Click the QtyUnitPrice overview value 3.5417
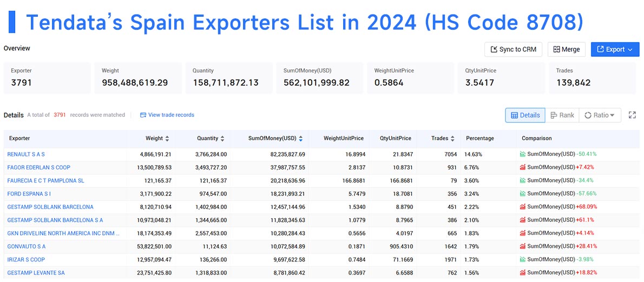 point(479,83)
